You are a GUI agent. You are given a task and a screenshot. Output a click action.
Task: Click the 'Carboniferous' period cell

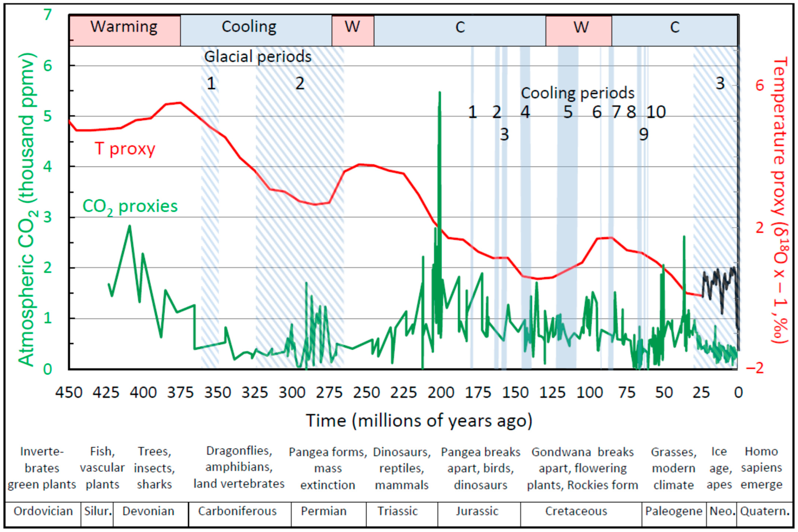(x=237, y=511)
